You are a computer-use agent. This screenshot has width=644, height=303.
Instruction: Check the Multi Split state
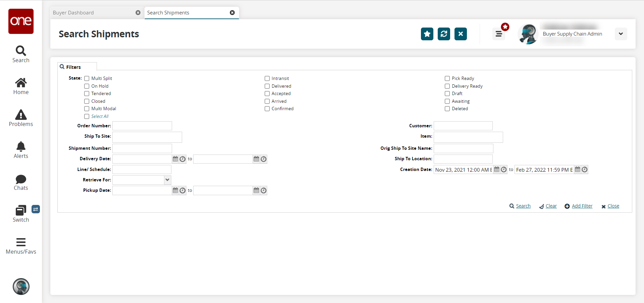87,79
